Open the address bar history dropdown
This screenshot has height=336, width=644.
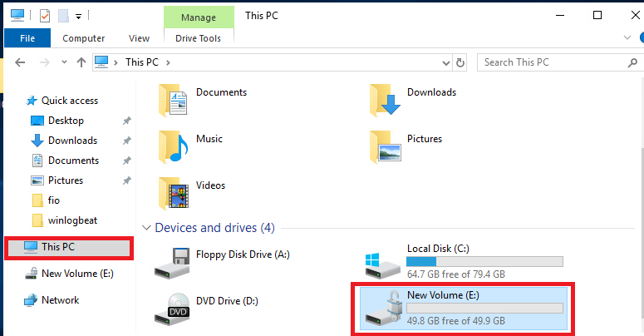point(446,63)
